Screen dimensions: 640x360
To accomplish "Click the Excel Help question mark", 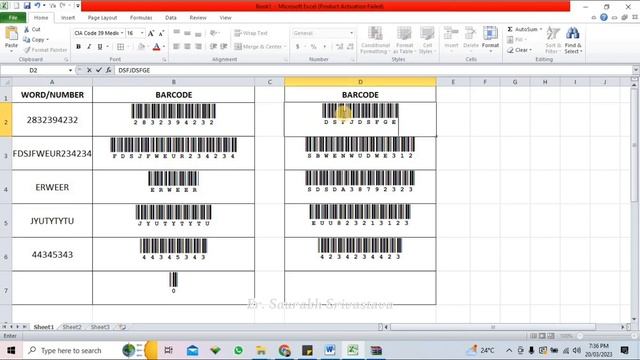I will pyautogui.click(x=604, y=18).
